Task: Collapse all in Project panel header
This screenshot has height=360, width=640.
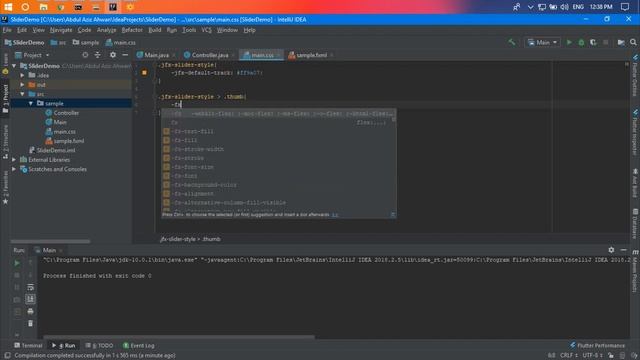Action: click(98, 55)
